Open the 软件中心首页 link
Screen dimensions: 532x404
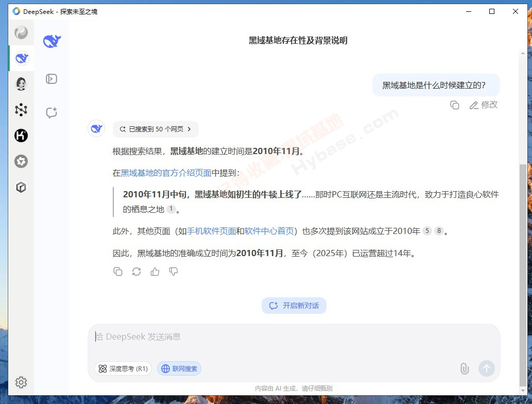click(x=269, y=231)
